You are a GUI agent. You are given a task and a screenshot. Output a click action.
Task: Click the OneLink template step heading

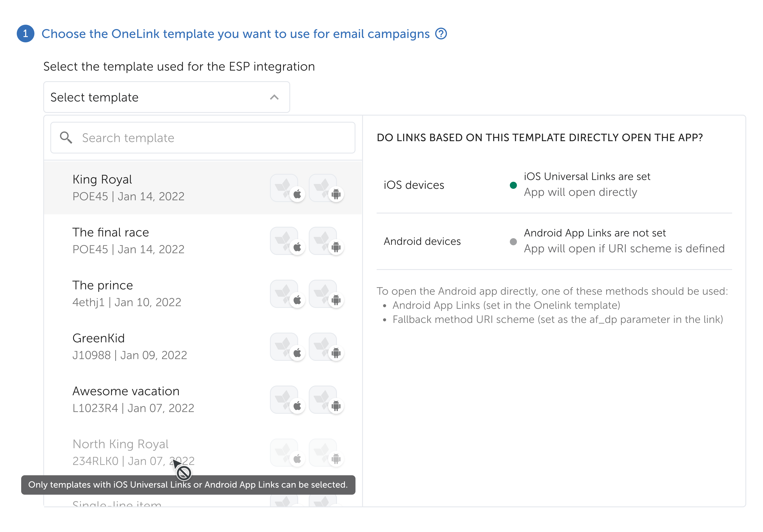click(x=235, y=34)
